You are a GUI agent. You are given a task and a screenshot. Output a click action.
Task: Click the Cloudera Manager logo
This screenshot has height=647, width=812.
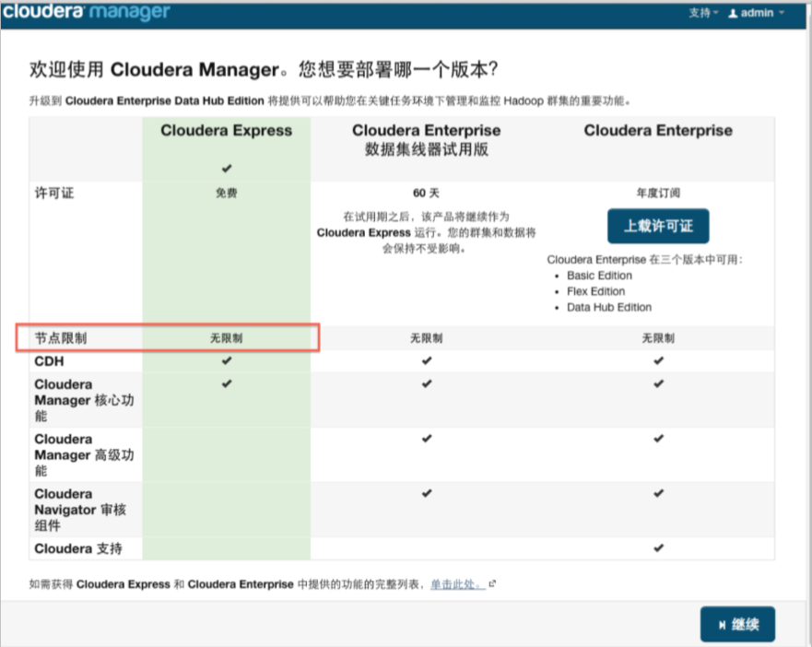(x=86, y=11)
